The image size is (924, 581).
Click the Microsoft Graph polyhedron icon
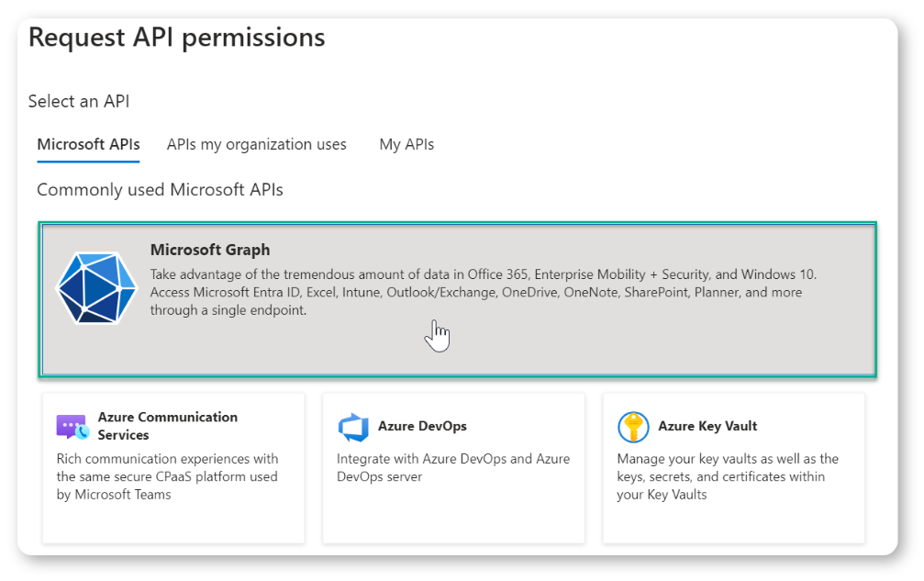[96, 288]
